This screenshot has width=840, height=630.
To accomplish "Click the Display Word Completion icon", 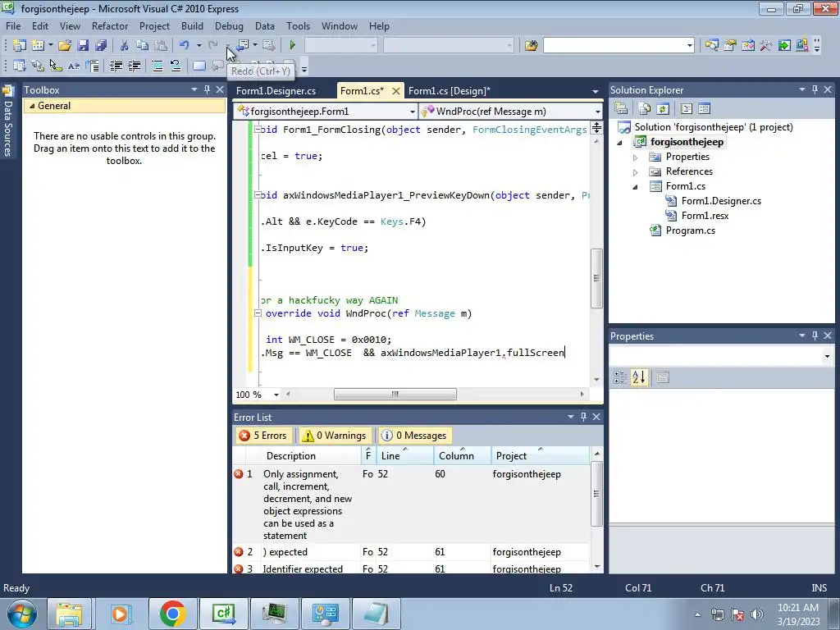I will coord(74,66).
